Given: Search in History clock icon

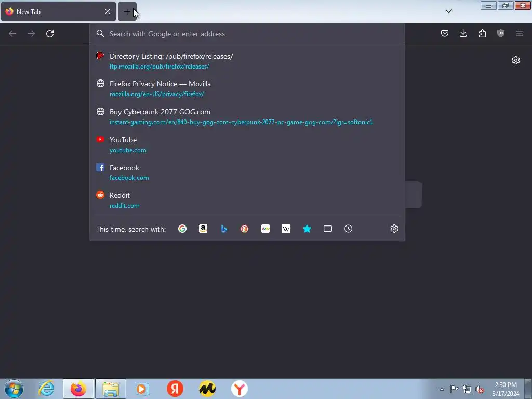Looking at the screenshot, I should pos(349,229).
